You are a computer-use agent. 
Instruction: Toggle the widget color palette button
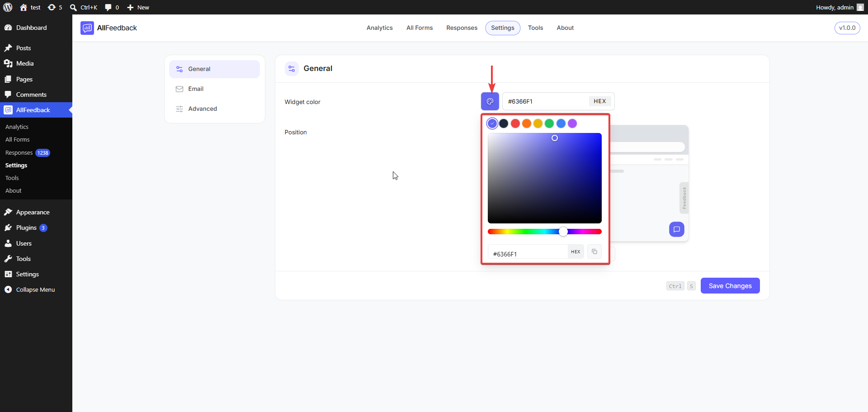pos(490,101)
